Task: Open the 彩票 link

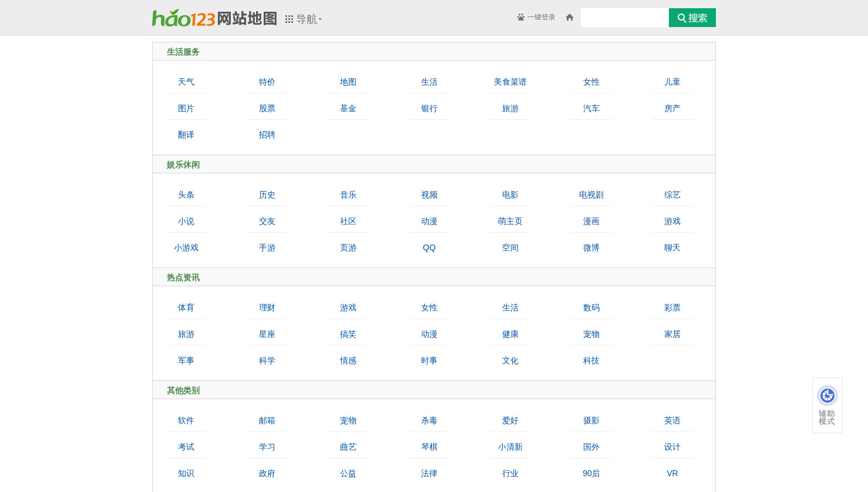Action: (x=672, y=307)
